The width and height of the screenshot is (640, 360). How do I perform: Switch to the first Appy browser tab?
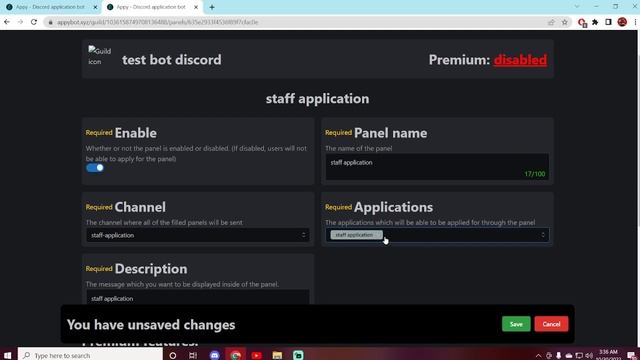51,7
